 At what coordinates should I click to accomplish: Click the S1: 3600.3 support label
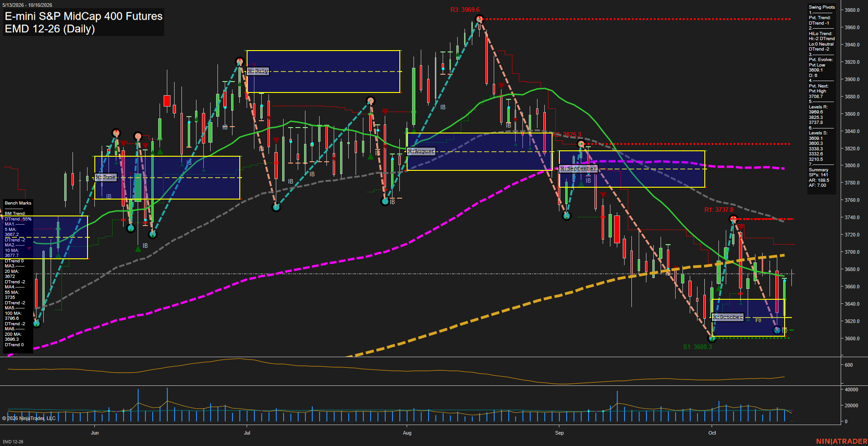click(x=697, y=347)
